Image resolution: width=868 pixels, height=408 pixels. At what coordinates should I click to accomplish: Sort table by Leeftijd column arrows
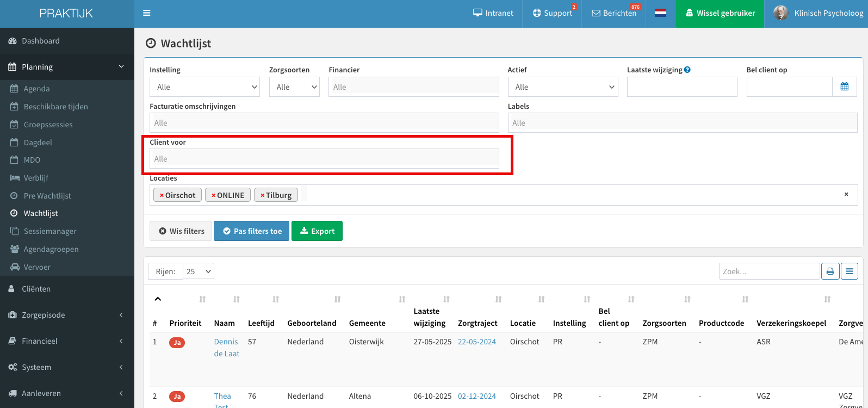tap(276, 299)
